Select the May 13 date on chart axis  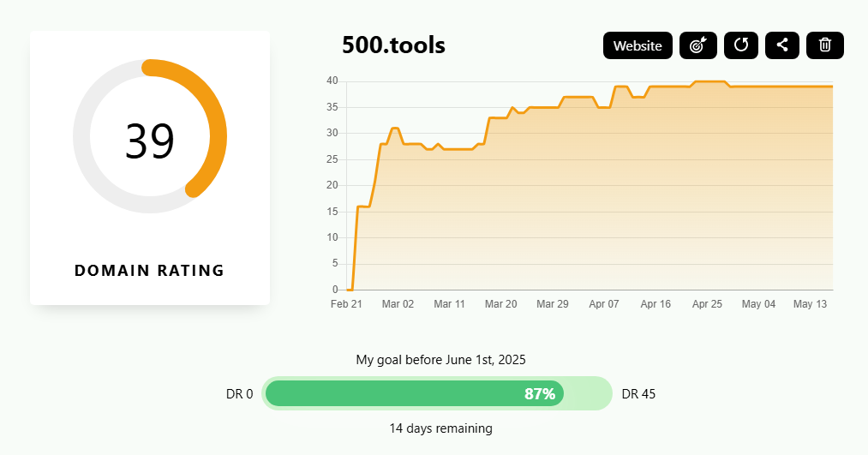[x=810, y=304]
